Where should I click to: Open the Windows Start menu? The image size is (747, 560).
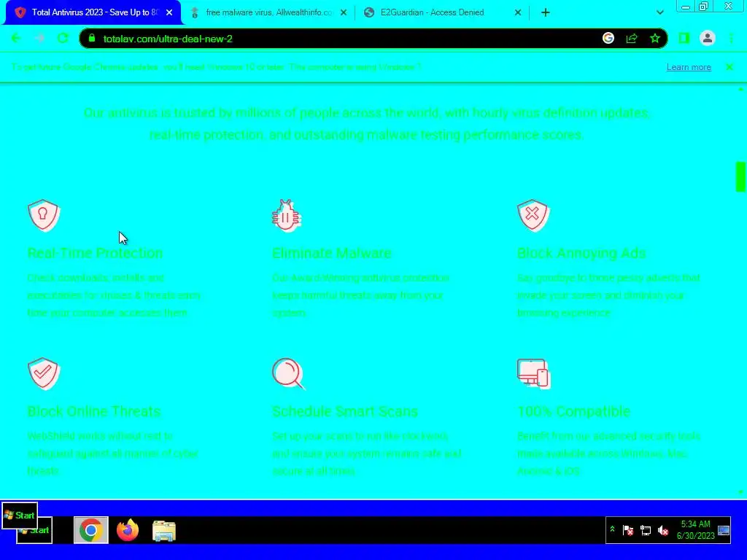pos(20,516)
